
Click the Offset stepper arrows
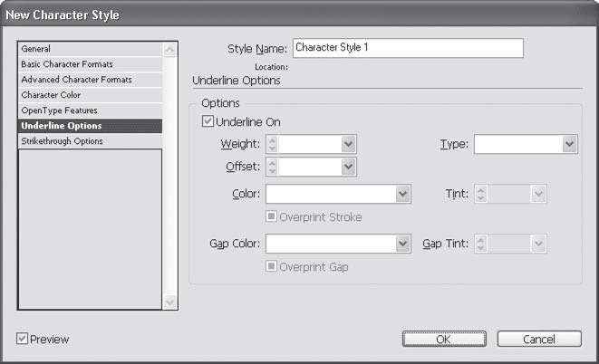click(x=271, y=167)
